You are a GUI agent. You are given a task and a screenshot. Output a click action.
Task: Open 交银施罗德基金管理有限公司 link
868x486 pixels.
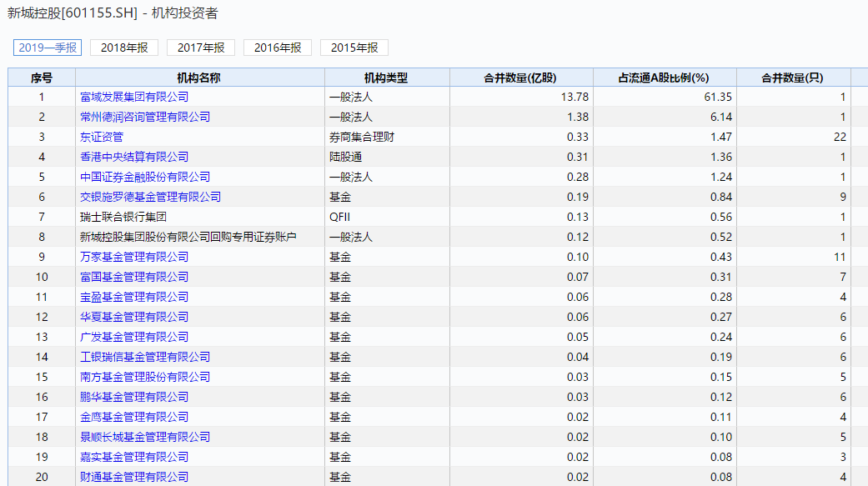tap(150, 197)
